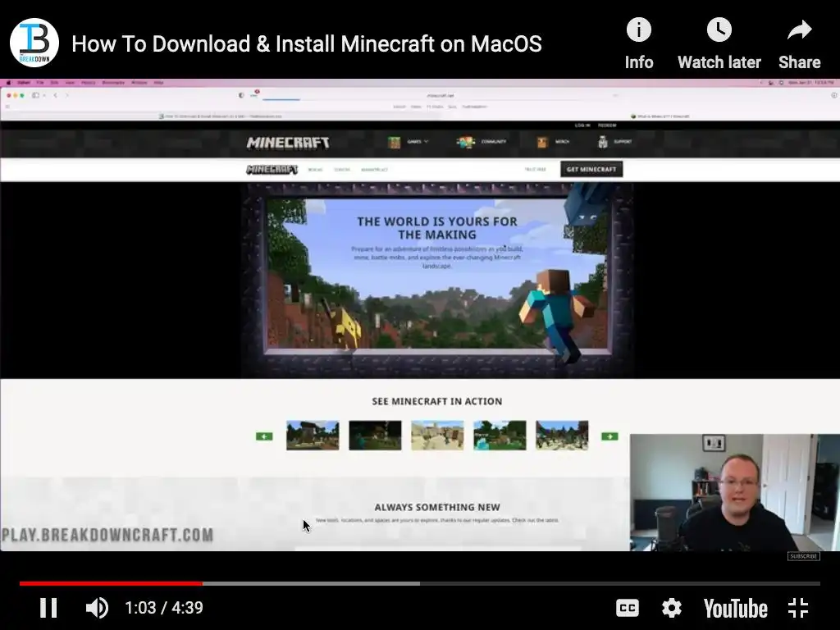The width and height of the screenshot is (840, 630).
Task: Click the webcam overlay of the presenter
Action: pos(734,492)
